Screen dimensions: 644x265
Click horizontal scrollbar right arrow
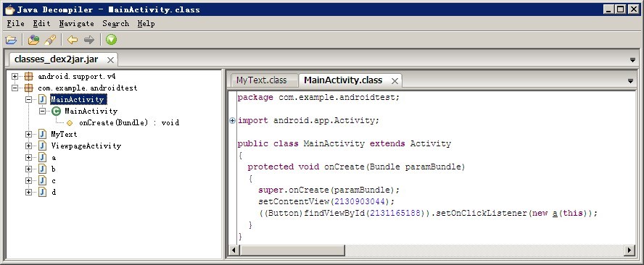click(x=630, y=250)
